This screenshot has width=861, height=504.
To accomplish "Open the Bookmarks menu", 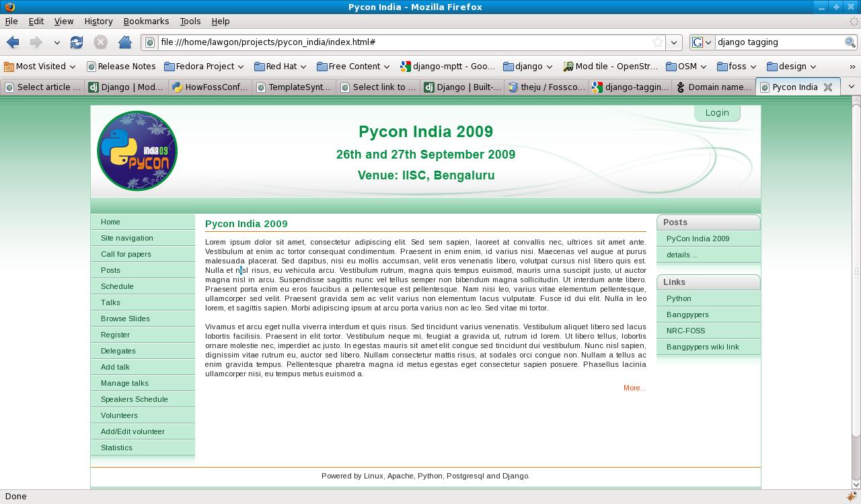I will (x=146, y=22).
